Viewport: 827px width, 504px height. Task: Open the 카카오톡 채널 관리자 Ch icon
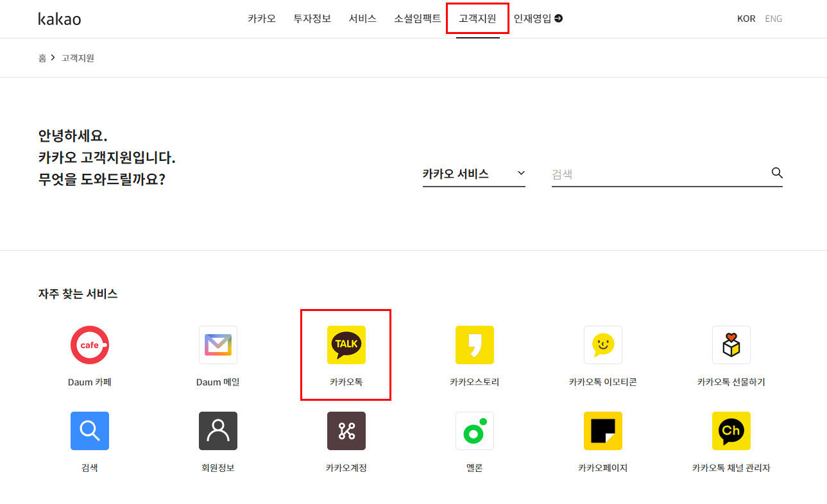(731, 431)
